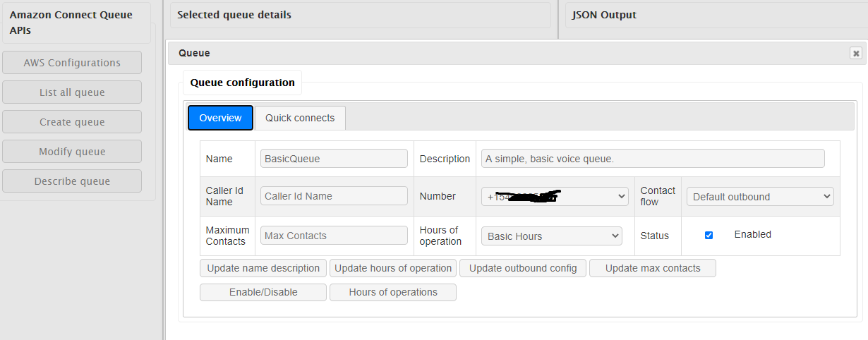The height and width of the screenshot is (340, 868).
Task: Select the Queue configuration tab
Action: (x=242, y=83)
